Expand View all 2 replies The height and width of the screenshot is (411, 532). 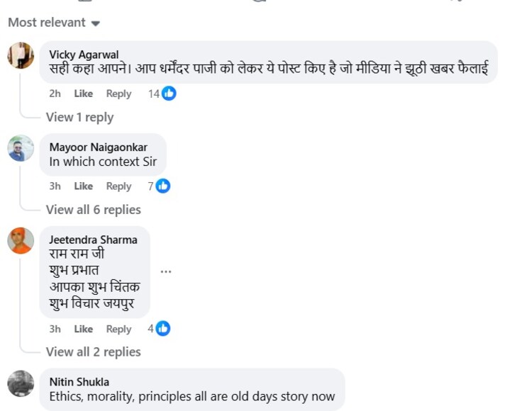pos(93,352)
